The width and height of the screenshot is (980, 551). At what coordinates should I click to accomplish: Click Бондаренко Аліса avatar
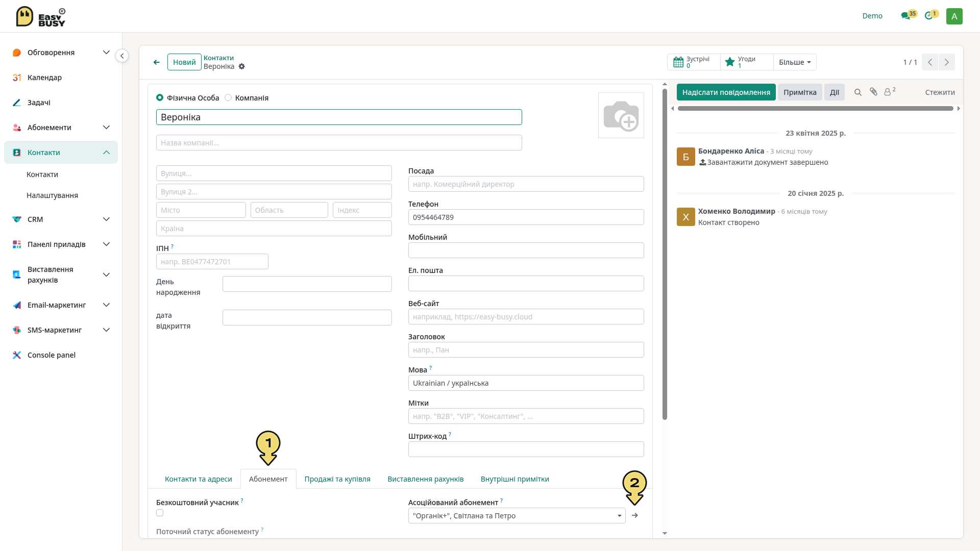pos(686,157)
